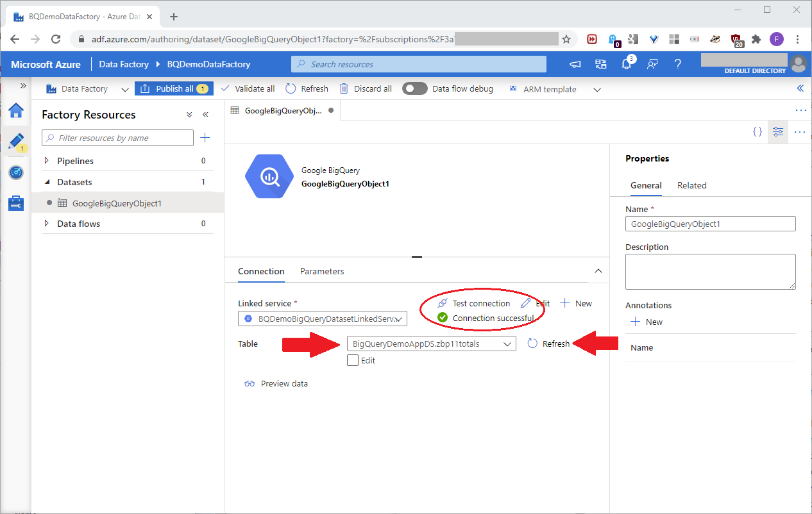Screen dimensions: 812x514
Task: Expand the Pipelines tree node
Action: point(46,161)
